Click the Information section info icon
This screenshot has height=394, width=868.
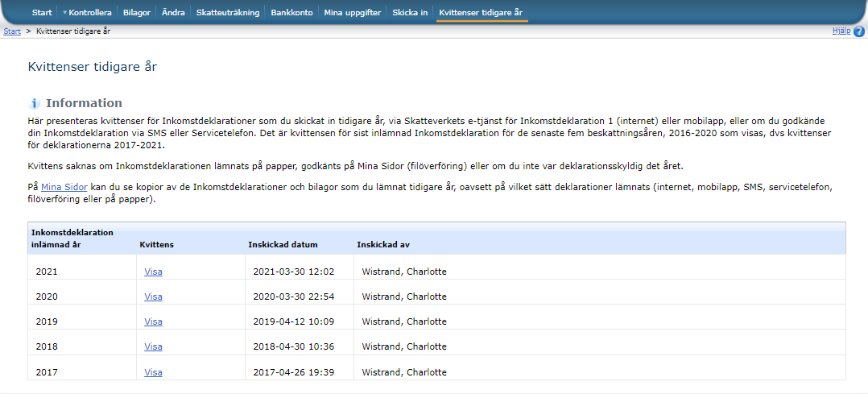point(35,104)
